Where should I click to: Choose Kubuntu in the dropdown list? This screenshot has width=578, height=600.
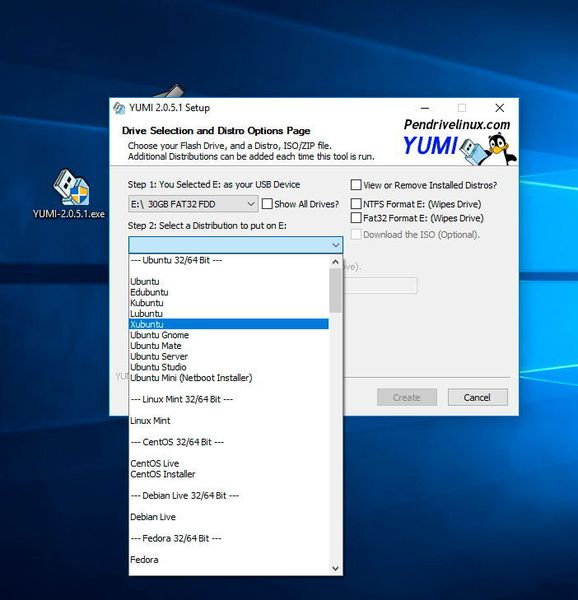pos(229,303)
